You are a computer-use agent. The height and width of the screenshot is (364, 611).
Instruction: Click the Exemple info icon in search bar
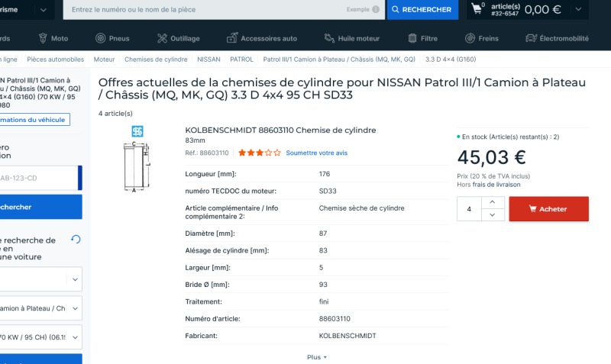pyautogui.click(x=376, y=10)
